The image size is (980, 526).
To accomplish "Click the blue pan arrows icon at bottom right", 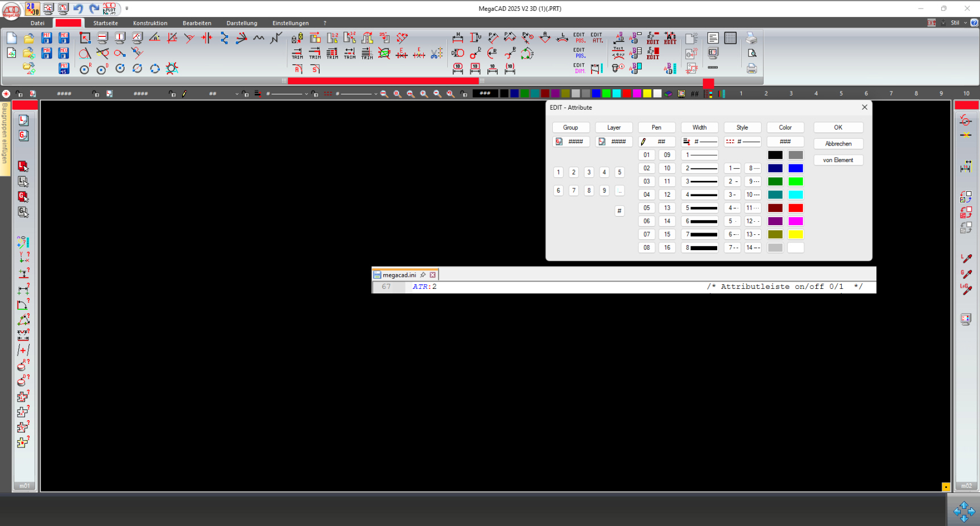I will 964,511.
